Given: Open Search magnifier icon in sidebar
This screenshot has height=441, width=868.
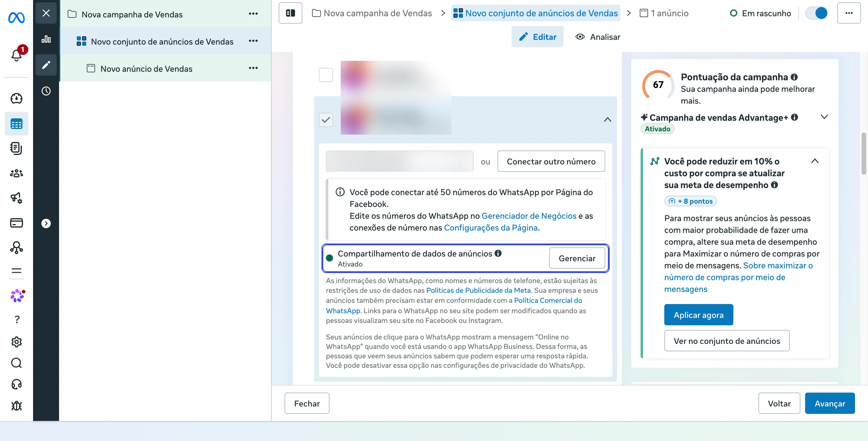Looking at the screenshot, I should [x=16, y=363].
